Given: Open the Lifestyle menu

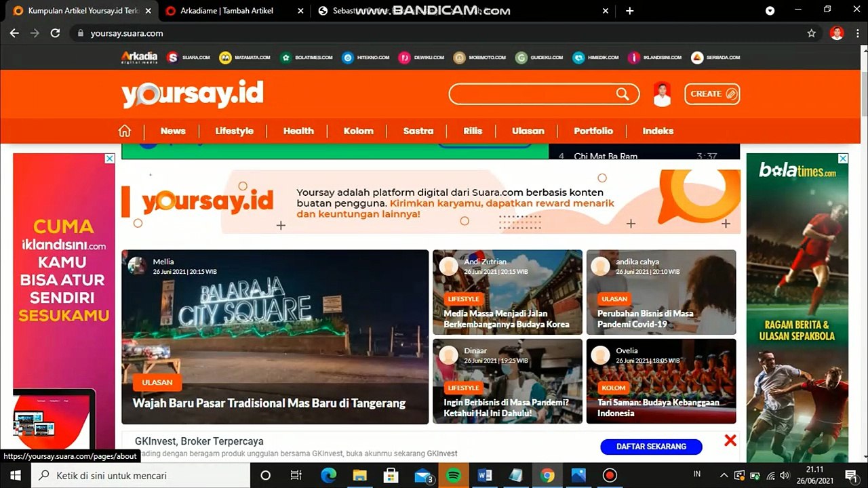Looking at the screenshot, I should (x=234, y=131).
